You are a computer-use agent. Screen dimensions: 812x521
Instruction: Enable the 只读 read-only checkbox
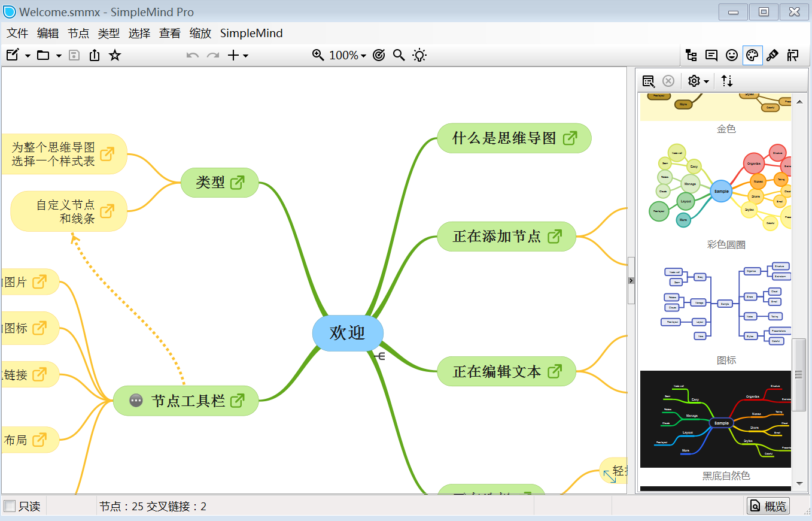coord(10,507)
